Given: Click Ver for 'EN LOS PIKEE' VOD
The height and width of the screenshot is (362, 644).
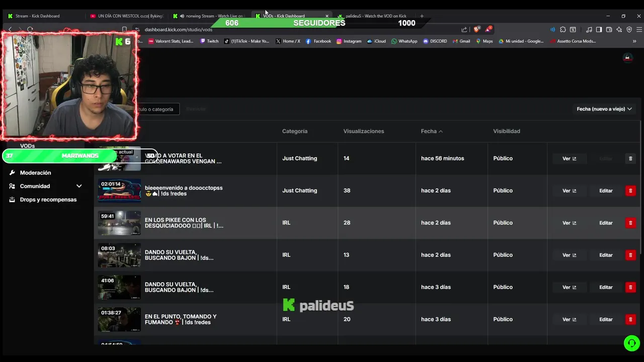Looking at the screenshot, I should pos(570,223).
